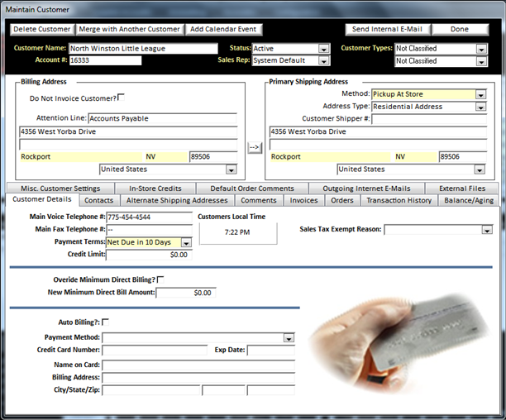Click the Credit Card Number field
506x420 pixels.
[155, 351]
